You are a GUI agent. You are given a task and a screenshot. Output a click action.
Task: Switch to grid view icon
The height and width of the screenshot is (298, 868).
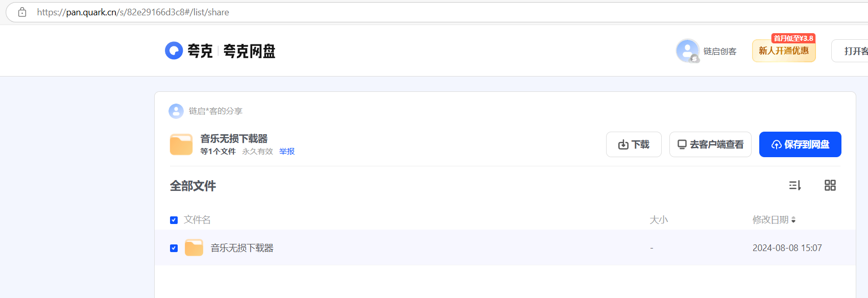click(x=830, y=185)
